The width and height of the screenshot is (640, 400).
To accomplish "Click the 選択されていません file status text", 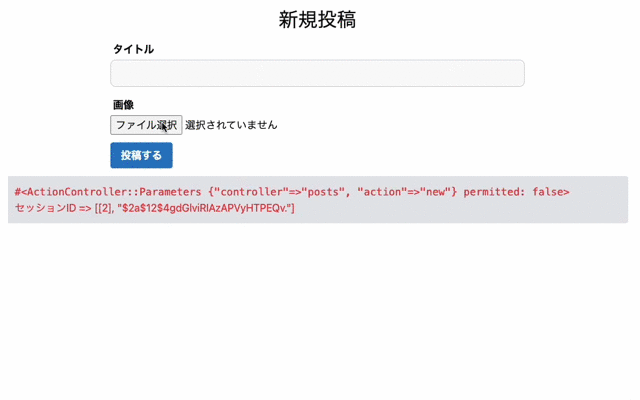I will (231, 125).
